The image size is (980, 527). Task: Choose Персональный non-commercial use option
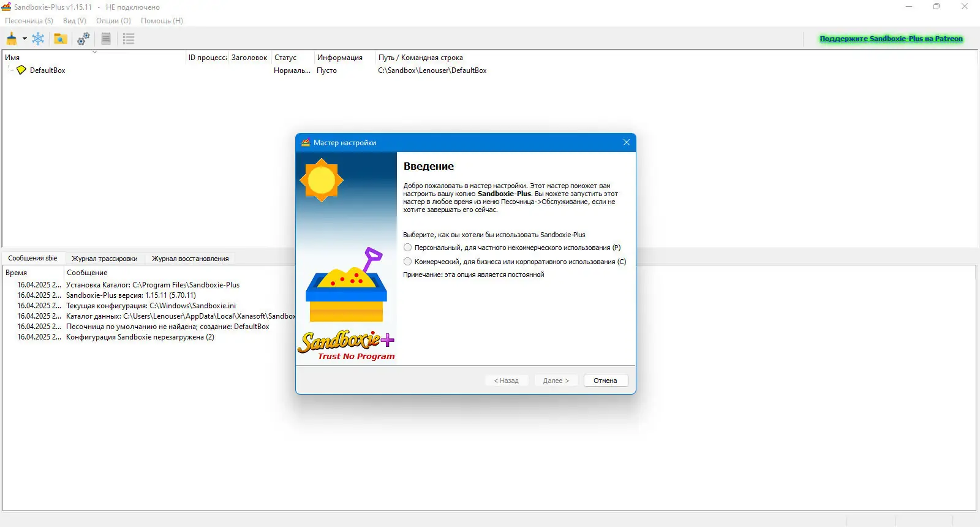click(x=512, y=248)
